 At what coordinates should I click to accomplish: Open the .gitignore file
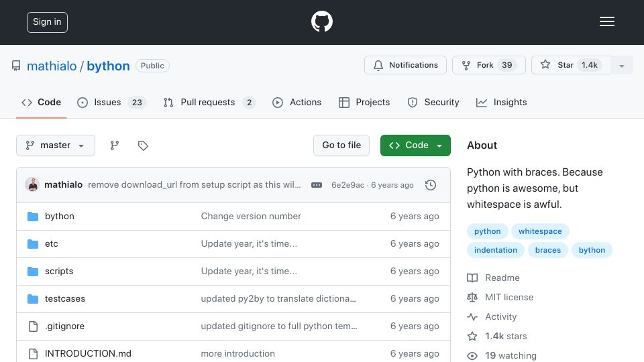click(64, 326)
